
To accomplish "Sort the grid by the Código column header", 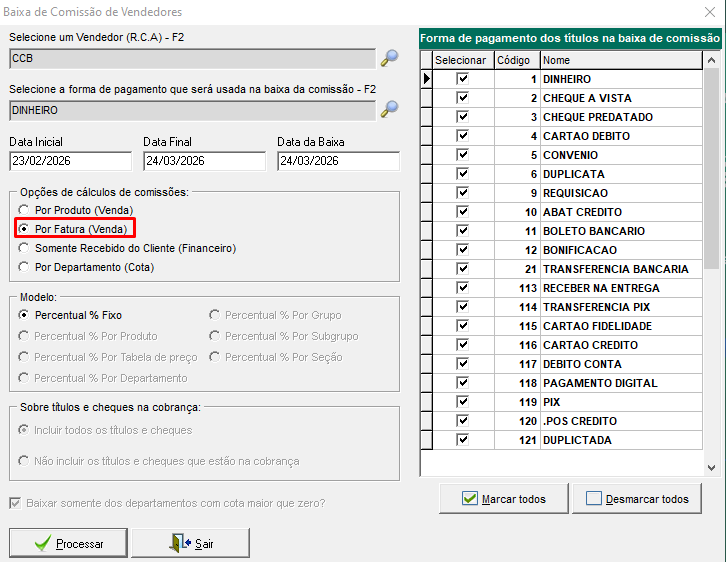I will coord(515,60).
